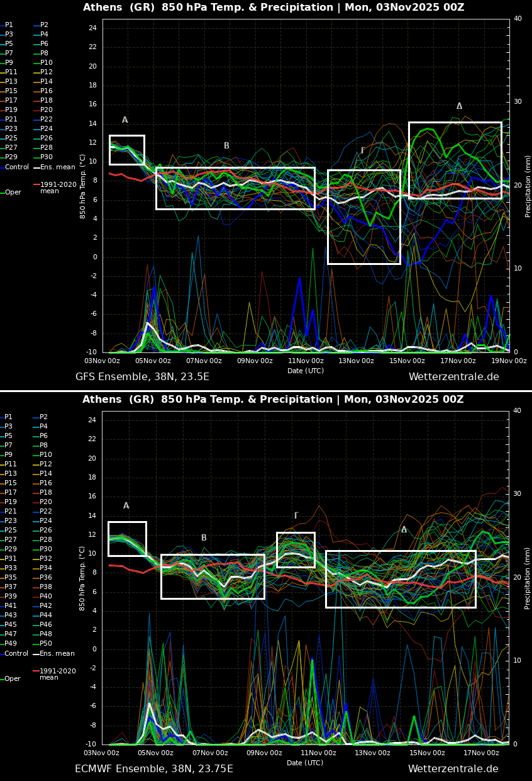
Task: Select the Control entry in the GFS legend
Action: [x=16, y=167]
